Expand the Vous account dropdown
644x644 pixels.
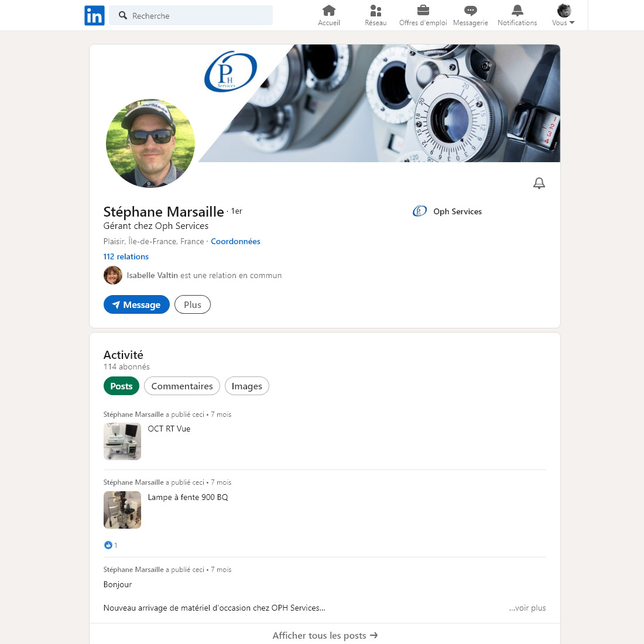(563, 16)
